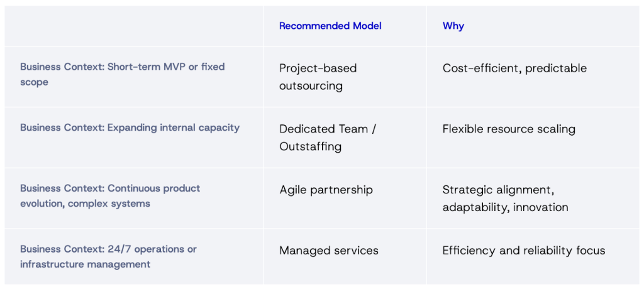Click the "Agile partnership" cell
644x289 pixels.
click(326, 190)
